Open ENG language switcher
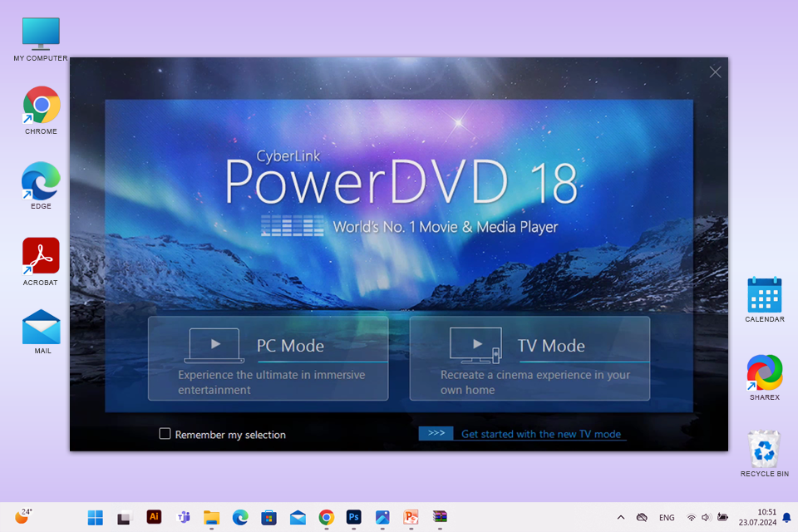Screen dimensions: 798x532 667,518
